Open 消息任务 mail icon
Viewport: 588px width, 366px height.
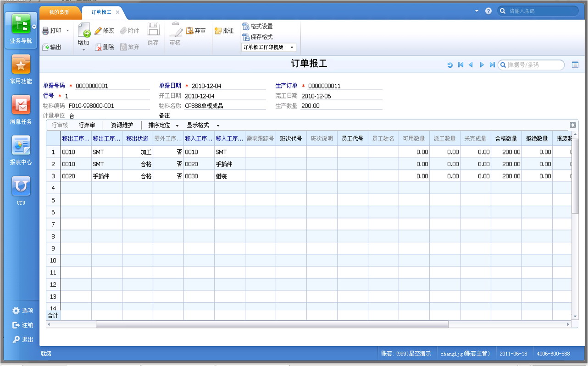point(21,105)
